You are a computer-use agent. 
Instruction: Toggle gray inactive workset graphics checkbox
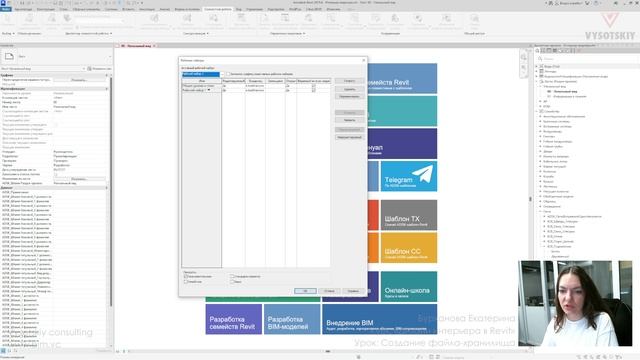tap(229, 74)
